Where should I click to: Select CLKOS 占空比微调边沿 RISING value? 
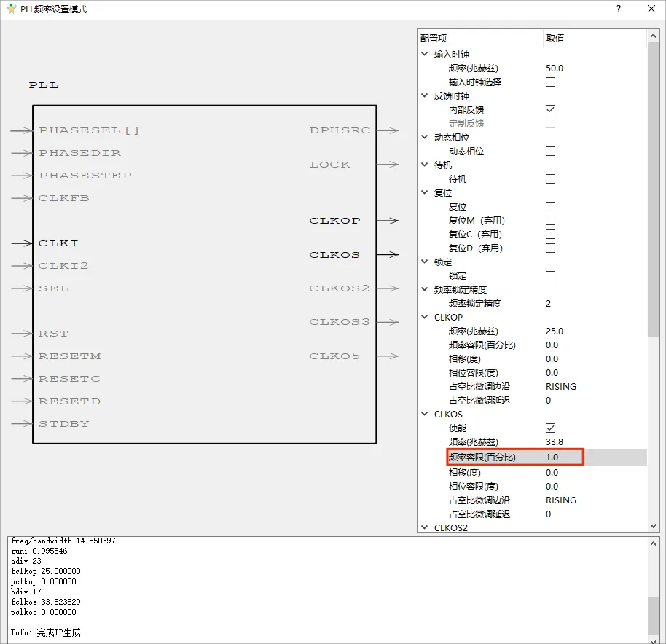click(560, 500)
